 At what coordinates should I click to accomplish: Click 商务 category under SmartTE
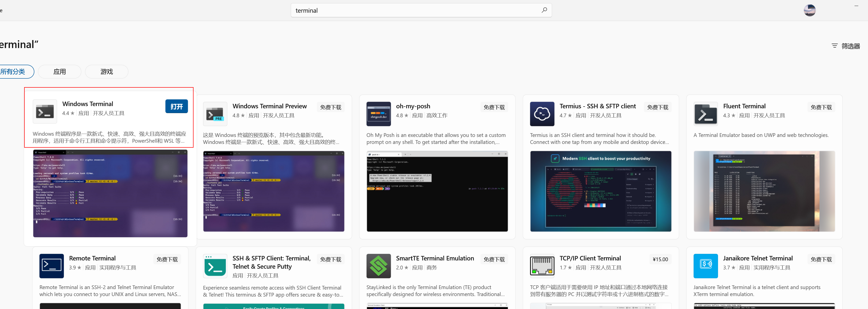tap(431, 268)
